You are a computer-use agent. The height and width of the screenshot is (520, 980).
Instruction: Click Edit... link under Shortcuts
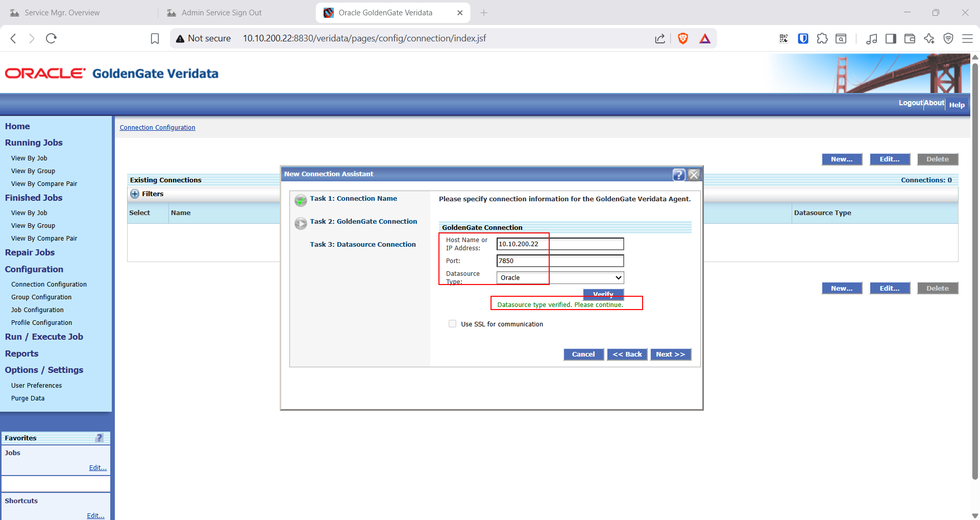[x=95, y=516]
